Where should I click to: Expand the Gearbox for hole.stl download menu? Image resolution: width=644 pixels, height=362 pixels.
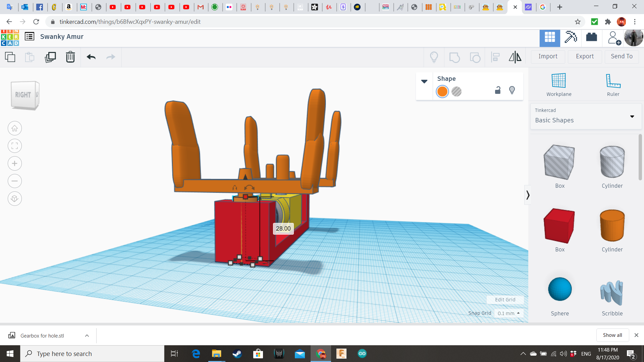tap(87, 335)
